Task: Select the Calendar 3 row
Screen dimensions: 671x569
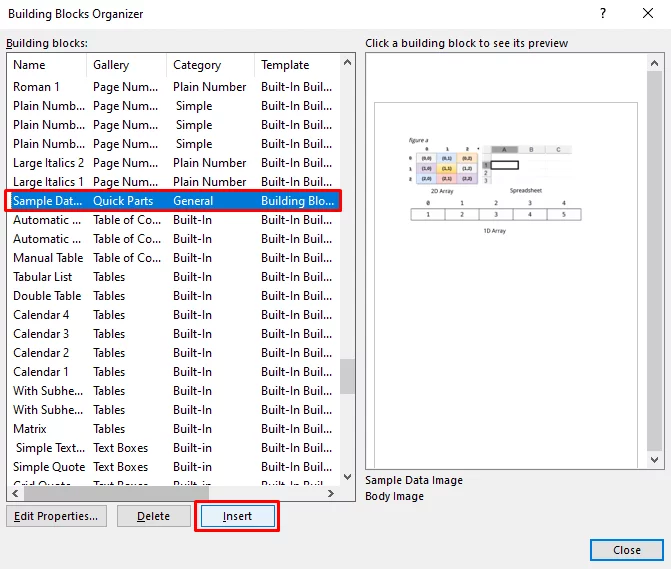Action: tap(174, 334)
